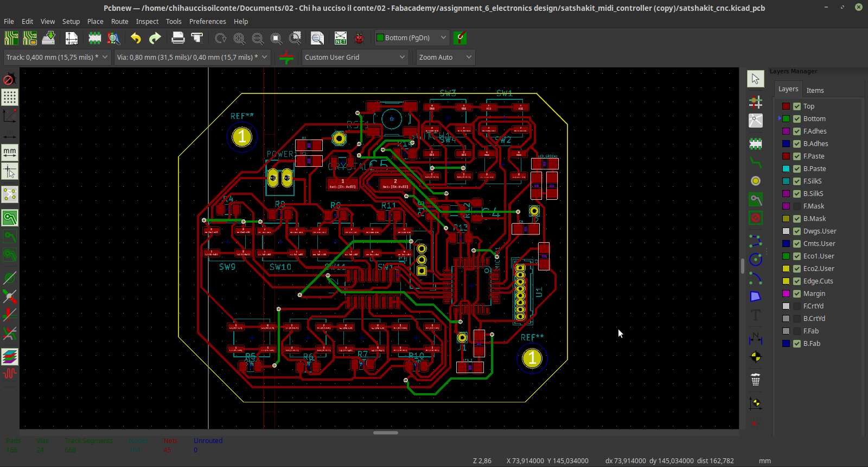This screenshot has width=868, height=467.
Task: Open the Route menu
Action: coord(120,22)
